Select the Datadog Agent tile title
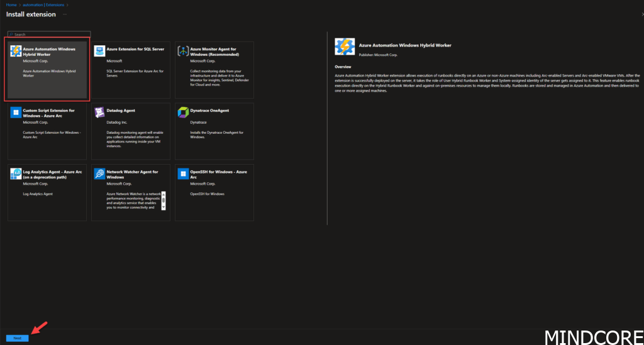The width and height of the screenshot is (644, 345). (x=121, y=111)
